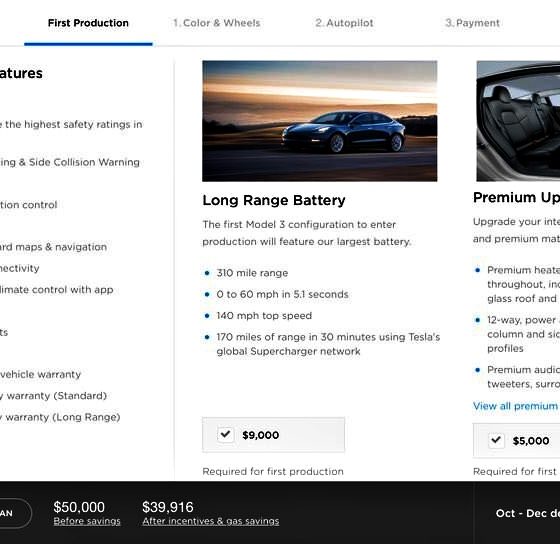The height and width of the screenshot is (544, 560).
Task: Open the First Production tab
Action: point(88,23)
